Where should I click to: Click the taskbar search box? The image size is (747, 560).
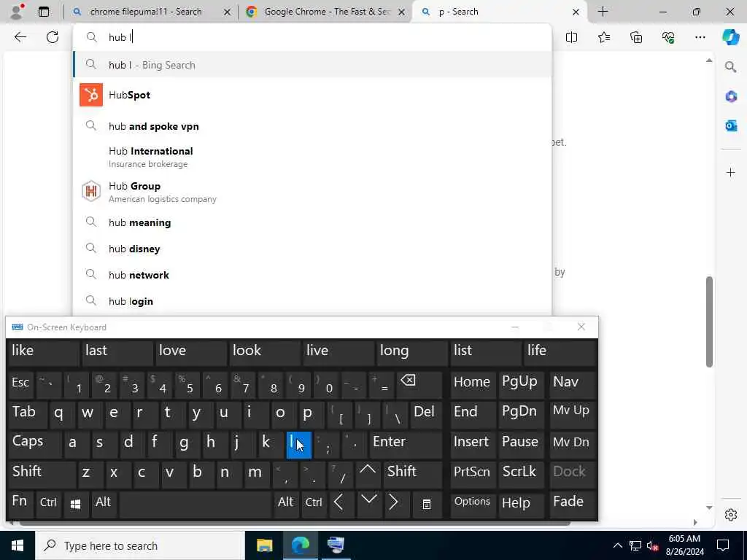pyautogui.click(x=139, y=545)
